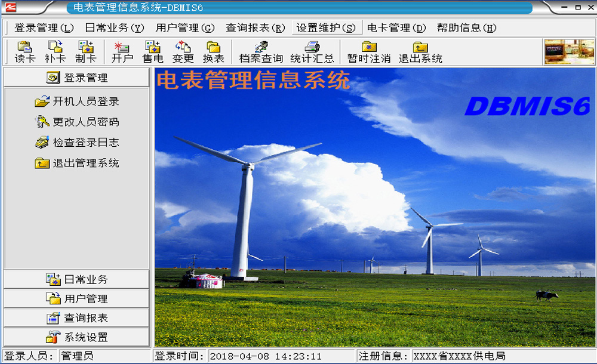Open 检查登录日志 in the sidebar
Screen dimensions: 597x364
pos(86,143)
